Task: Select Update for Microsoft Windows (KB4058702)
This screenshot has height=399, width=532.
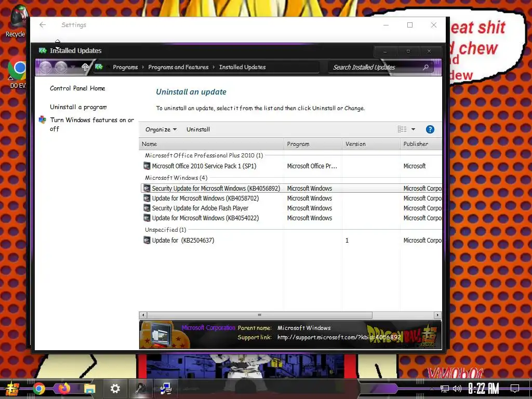Action: 205,198
